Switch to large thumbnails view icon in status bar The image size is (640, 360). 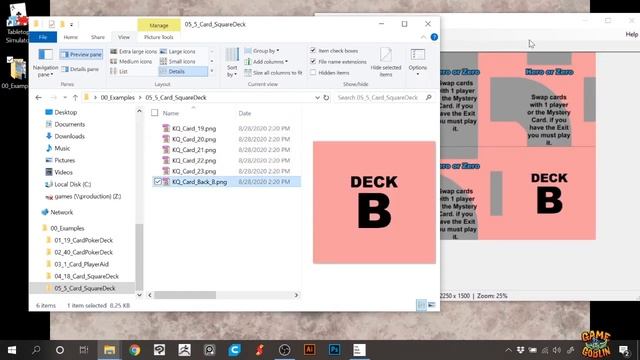pos(431,305)
